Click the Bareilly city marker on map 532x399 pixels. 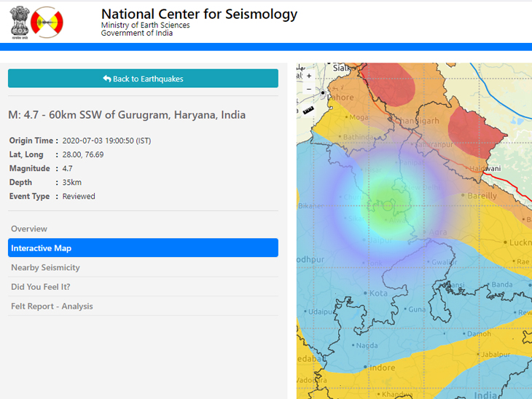point(463,195)
